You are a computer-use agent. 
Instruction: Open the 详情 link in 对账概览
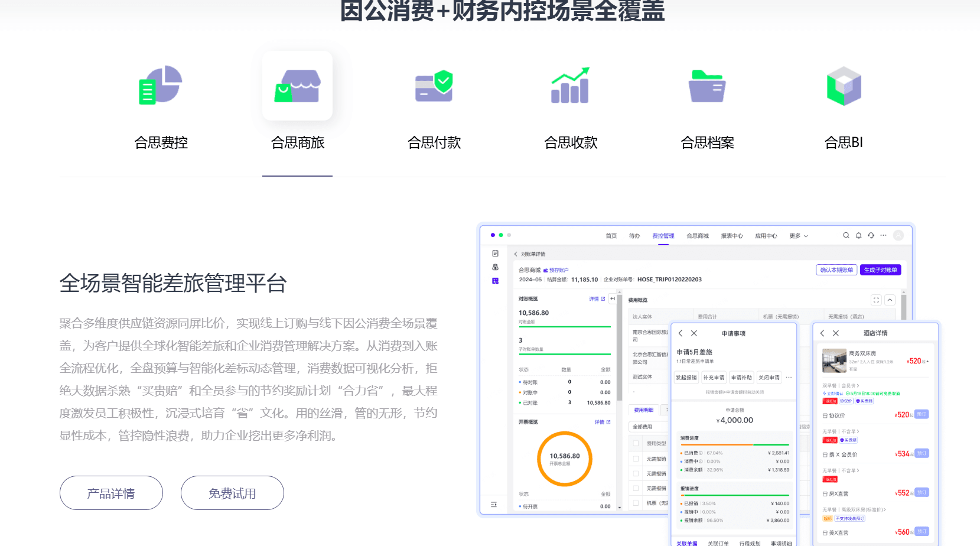(x=597, y=299)
